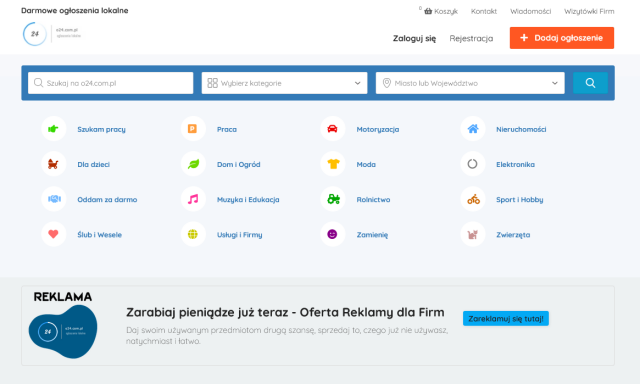The width and height of the screenshot is (640, 384).
Task: Open the Zwierzęta category link
Action: [x=513, y=235]
